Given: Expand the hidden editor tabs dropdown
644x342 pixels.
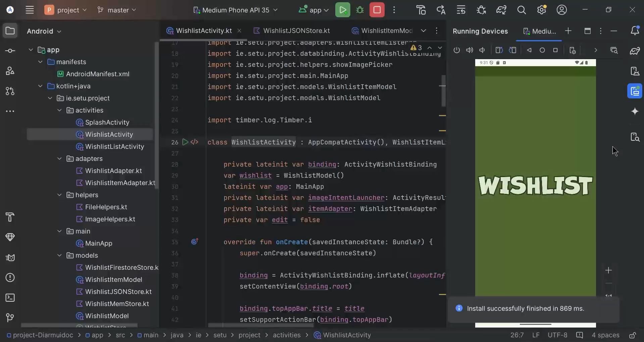Looking at the screenshot, I should pos(424,31).
